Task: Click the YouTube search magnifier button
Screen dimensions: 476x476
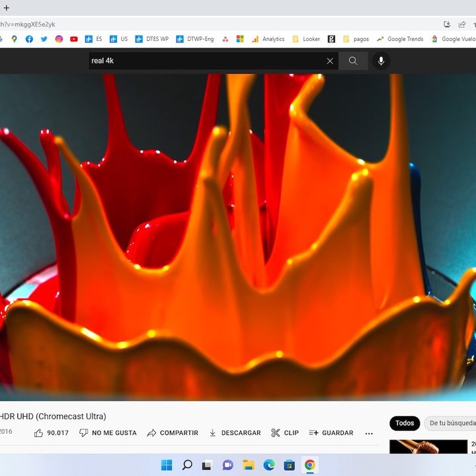Action: (x=353, y=61)
